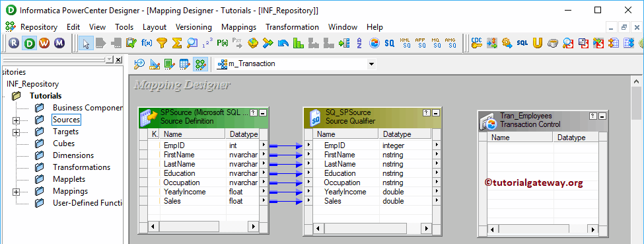Open Workflow Monitor via the M icon
Screen dimensions: 644x244
click(x=59, y=43)
